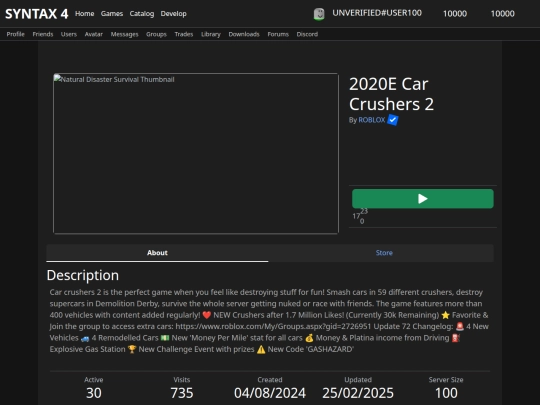Viewport: 540px width, 405px height.
Task: Click the Visits value 735
Action: point(182,393)
